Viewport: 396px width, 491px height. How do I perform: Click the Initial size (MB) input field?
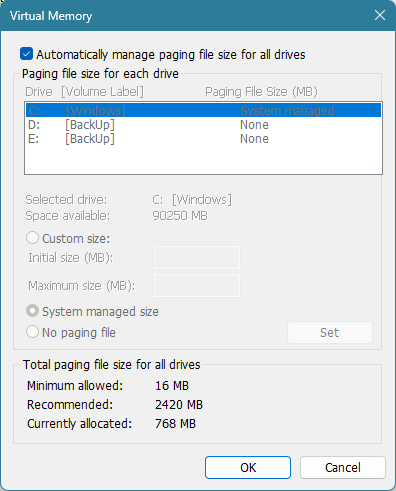[197, 257]
